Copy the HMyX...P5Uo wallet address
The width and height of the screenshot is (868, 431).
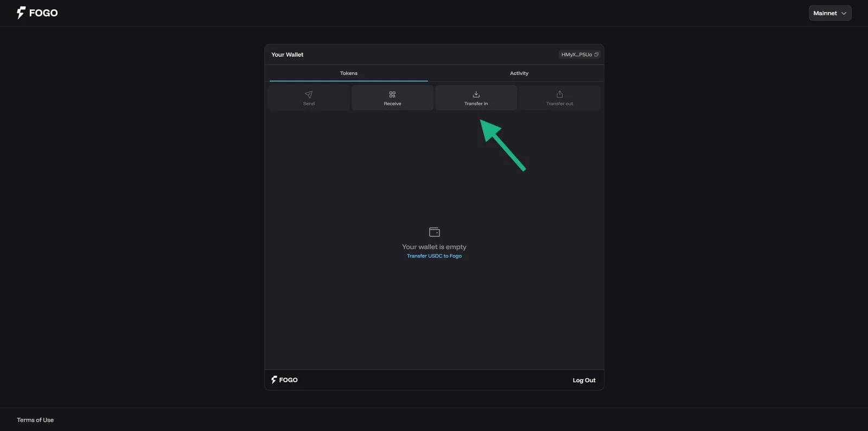coord(579,55)
